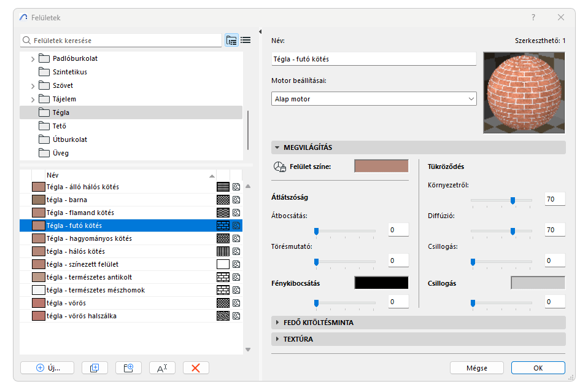This screenshot has width=588, height=392.
Task: Click the rename icon button
Action: (x=162, y=367)
